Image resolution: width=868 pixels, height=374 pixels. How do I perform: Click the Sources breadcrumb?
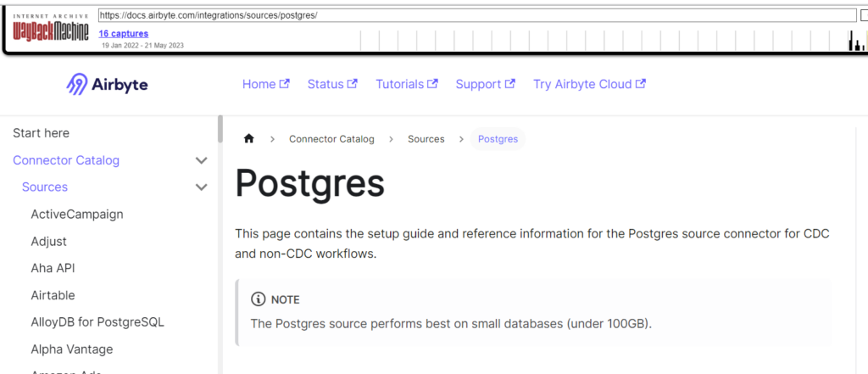pyautogui.click(x=426, y=139)
